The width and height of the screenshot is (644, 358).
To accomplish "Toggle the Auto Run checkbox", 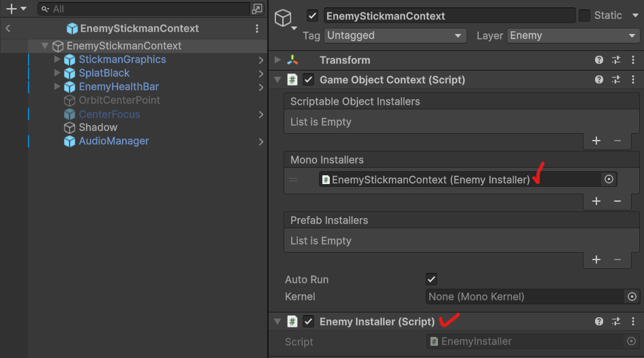I will pyautogui.click(x=431, y=279).
